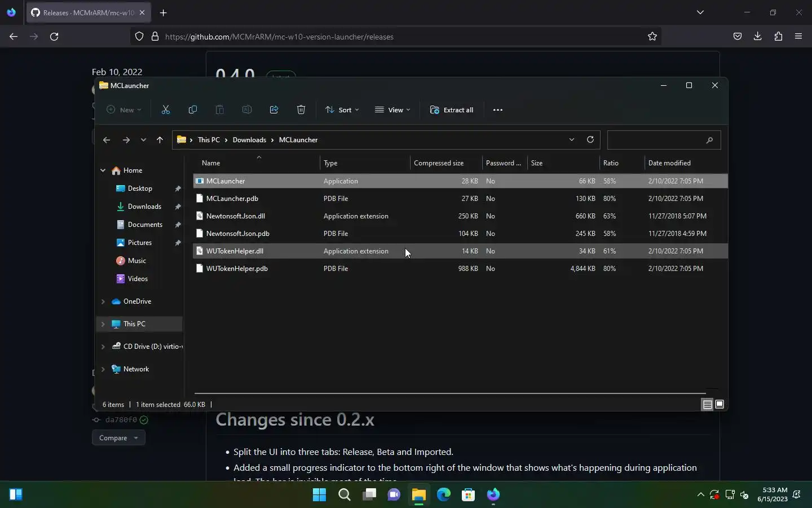The image size is (812, 508).
Task: Open Microsoft Store from taskbar
Action: (468, 494)
